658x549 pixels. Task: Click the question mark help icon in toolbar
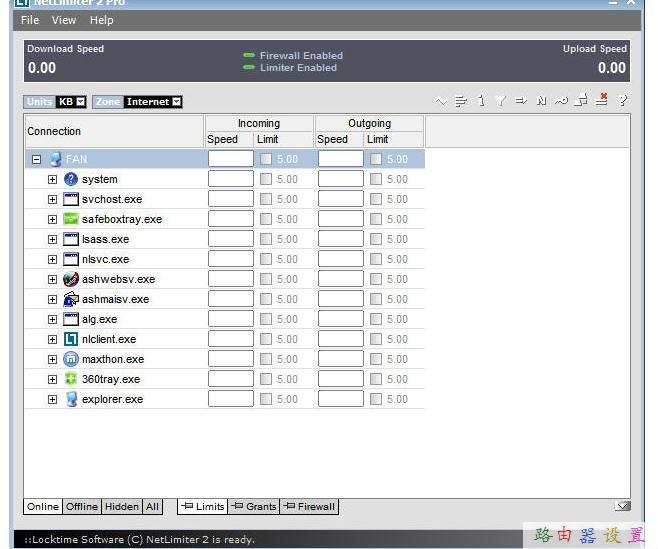[622, 101]
